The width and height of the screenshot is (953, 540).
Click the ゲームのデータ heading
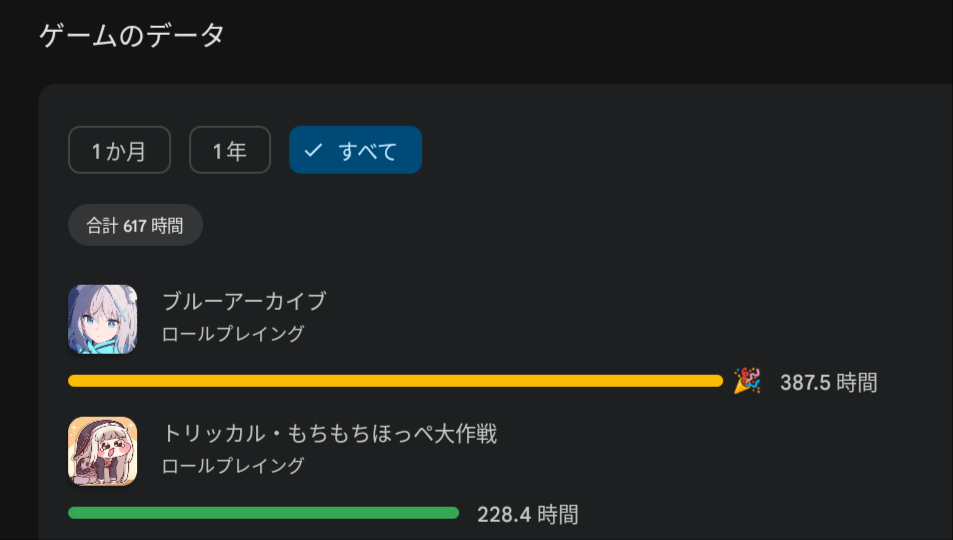click(132, 36)
